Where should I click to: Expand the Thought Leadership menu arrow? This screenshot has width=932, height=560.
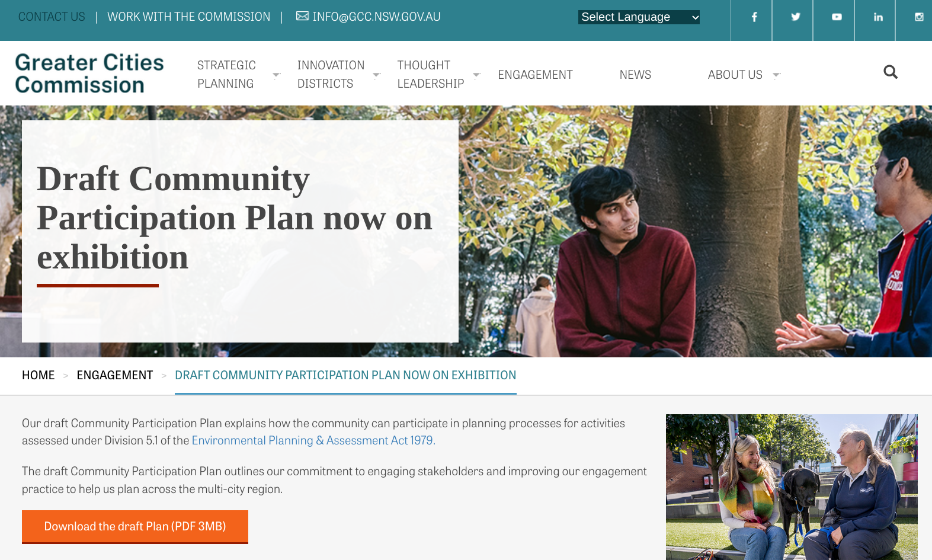coord(476,75)
